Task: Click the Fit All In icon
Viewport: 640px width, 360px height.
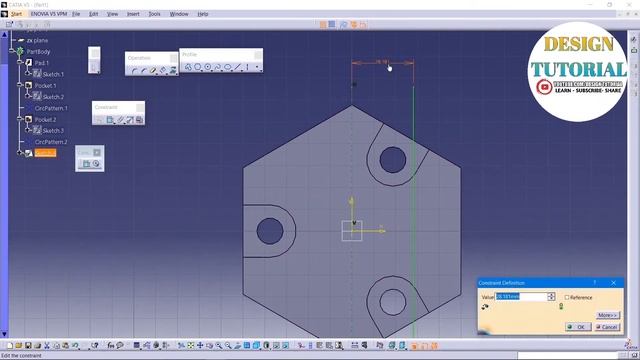Action: (191, 346)
